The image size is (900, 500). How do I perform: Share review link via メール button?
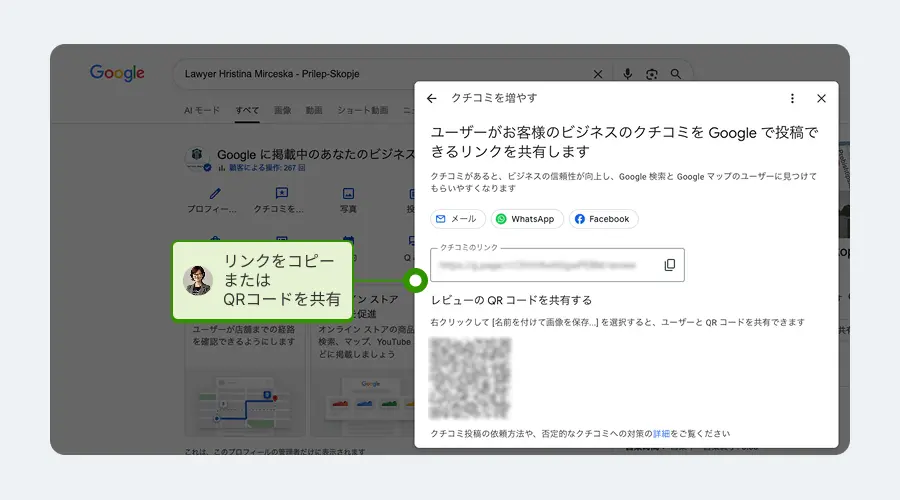(457, 219)
